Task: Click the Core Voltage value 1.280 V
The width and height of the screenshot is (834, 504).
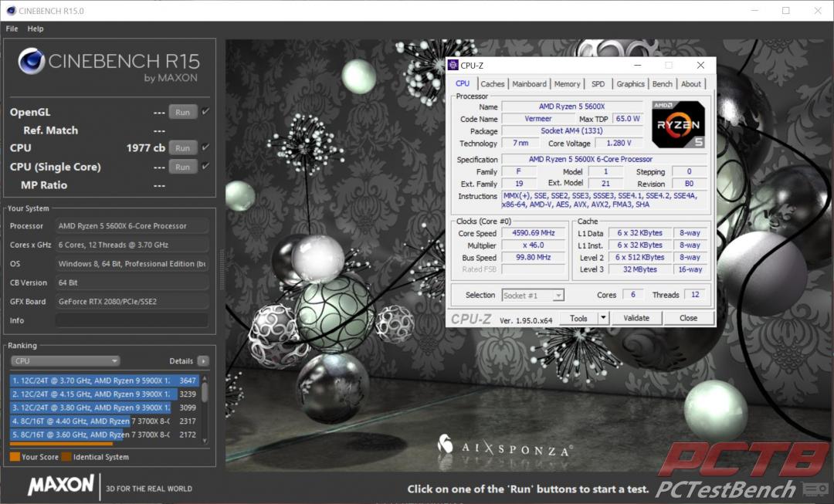Action: (x=619, y=143)
